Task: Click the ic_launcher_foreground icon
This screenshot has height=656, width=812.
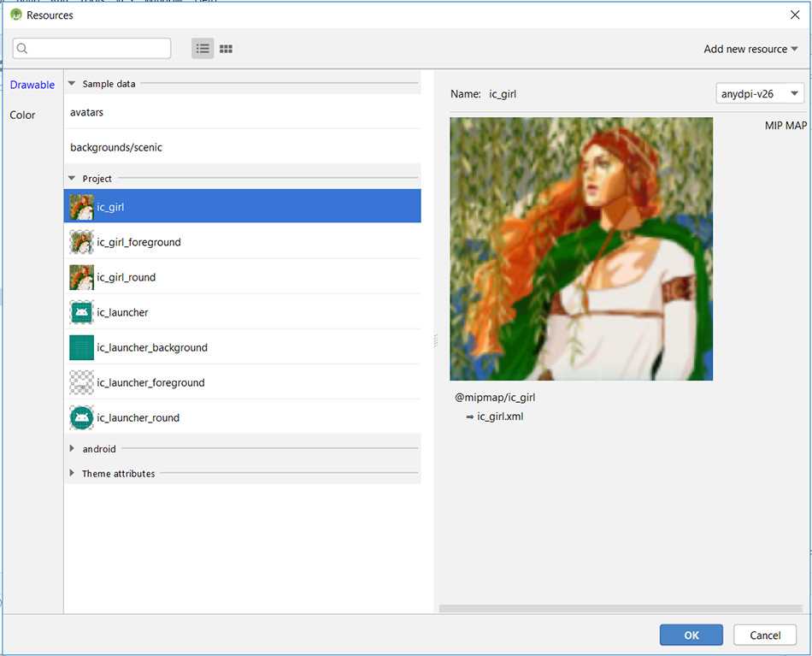Action: 81,382
